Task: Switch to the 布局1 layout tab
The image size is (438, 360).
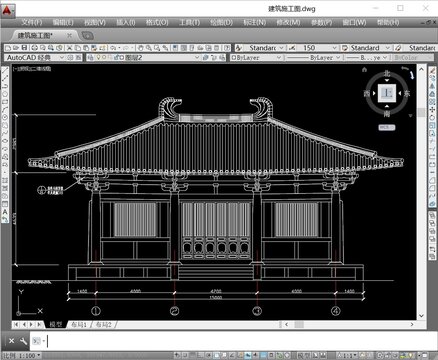Action: click(x=79, y=324)
